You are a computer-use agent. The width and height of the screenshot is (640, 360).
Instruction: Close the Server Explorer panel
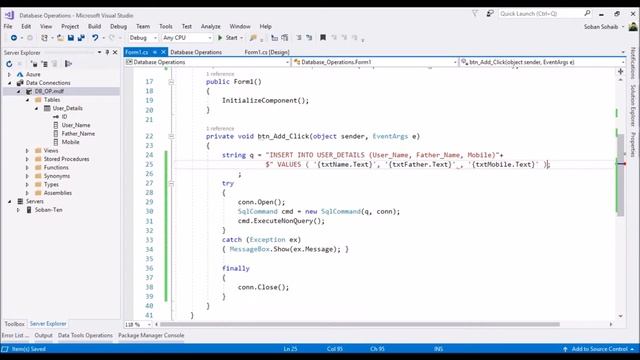(115, 52)
